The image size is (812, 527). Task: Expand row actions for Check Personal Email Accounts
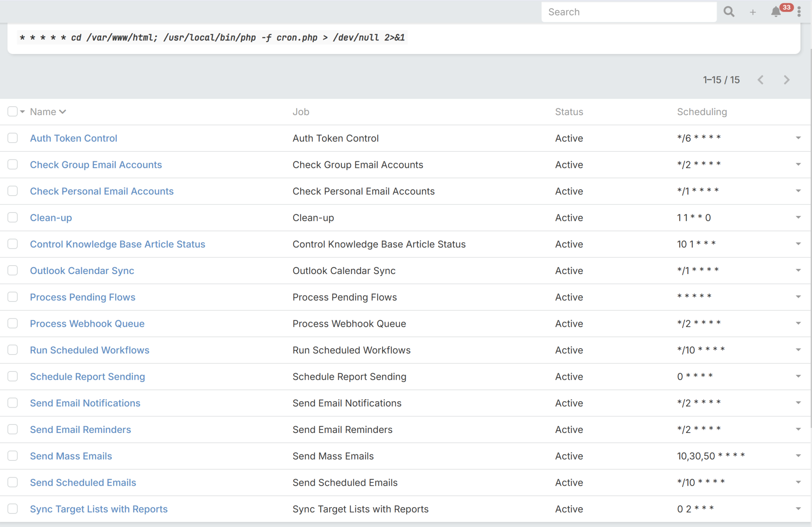pyautogui.click(x=798, y=191)
